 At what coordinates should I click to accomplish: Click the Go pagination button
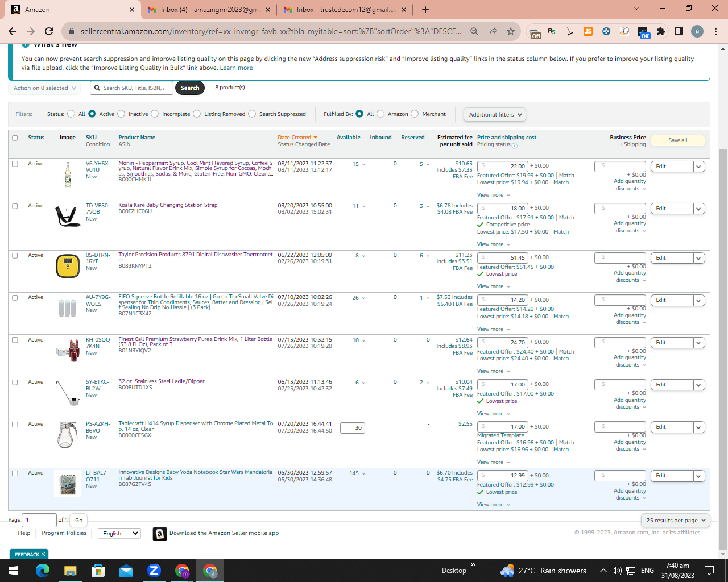pyautogui.click(x=79, y=520)
